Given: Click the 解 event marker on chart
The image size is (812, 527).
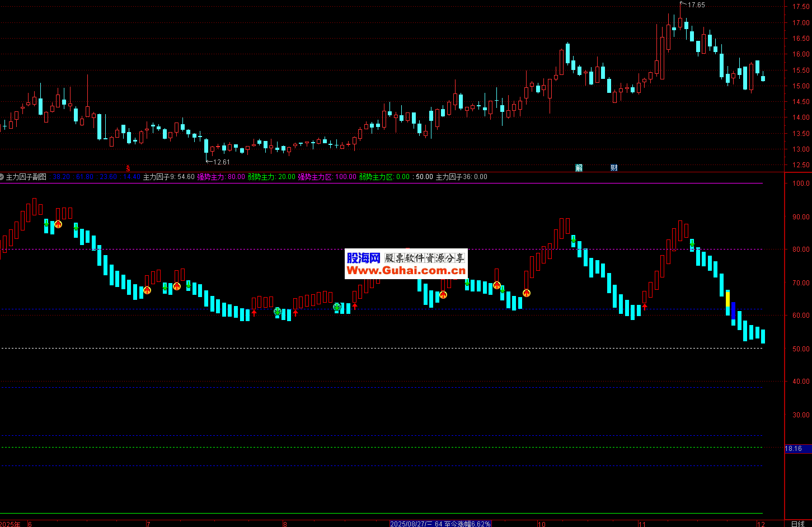Looking at the screenshot, I should click(579, 168).
